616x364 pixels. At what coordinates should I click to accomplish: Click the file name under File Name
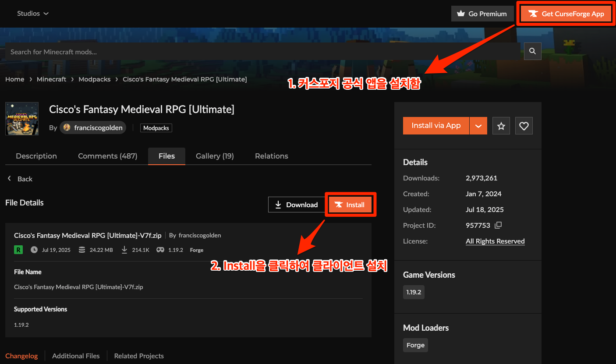(78, 287)
